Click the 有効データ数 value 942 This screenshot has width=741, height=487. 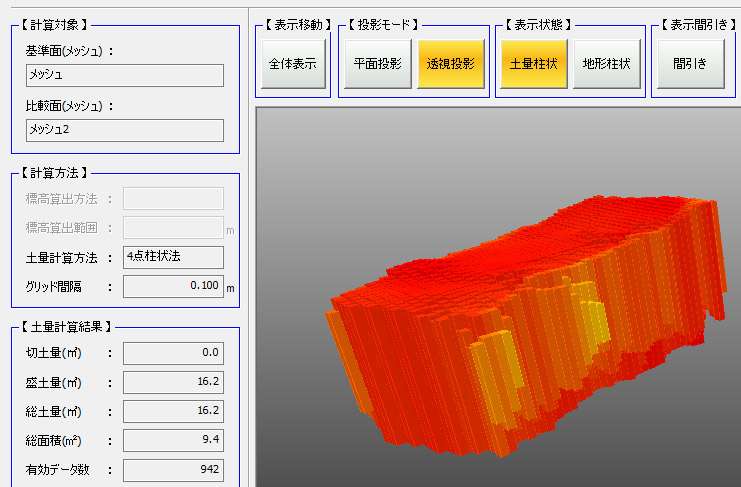[x=173, y=470]
